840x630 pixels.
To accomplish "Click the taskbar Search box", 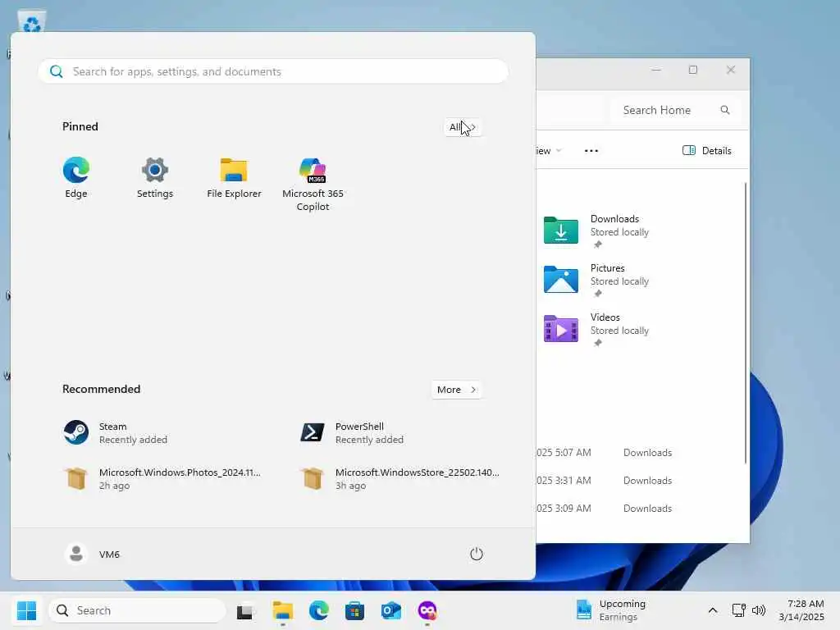I will 137,610.
